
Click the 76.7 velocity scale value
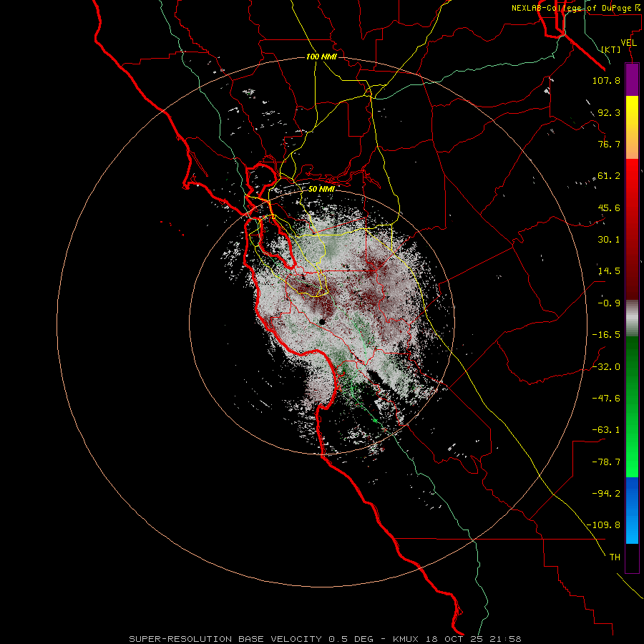pyautogui.click(x=609, y=144)
